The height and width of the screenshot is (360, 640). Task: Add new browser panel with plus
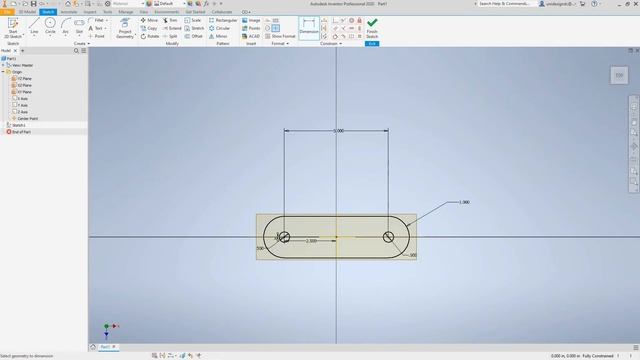pos(22,51)
